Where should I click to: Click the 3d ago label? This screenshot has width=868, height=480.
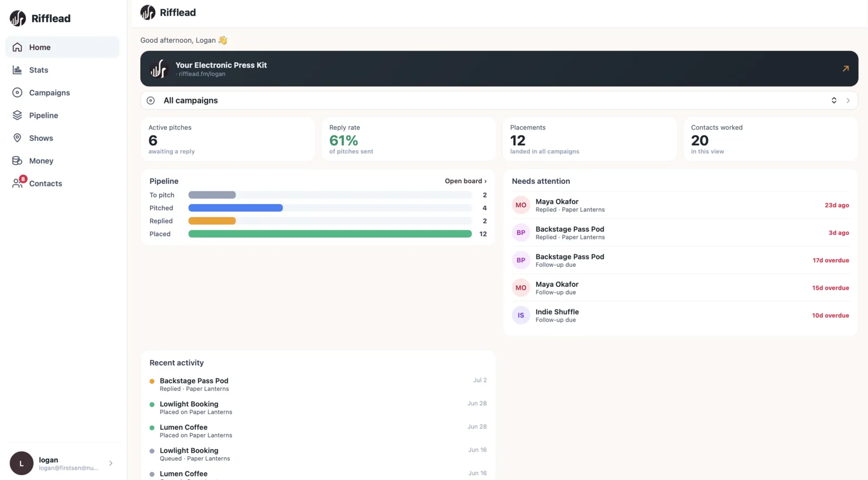(839, 233)
